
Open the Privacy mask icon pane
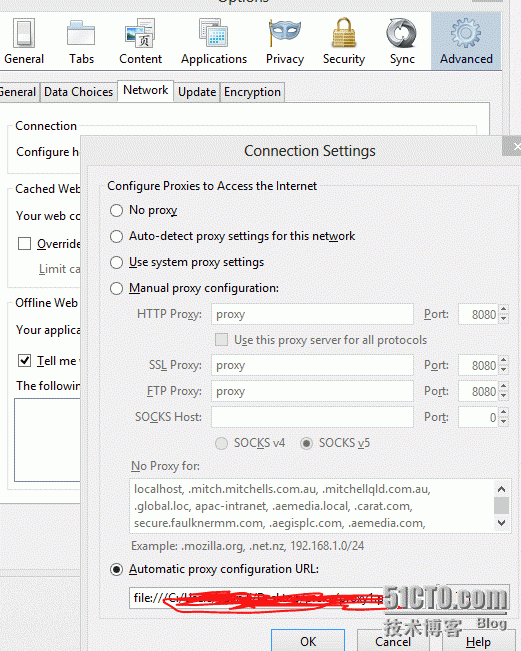(285, 41)
